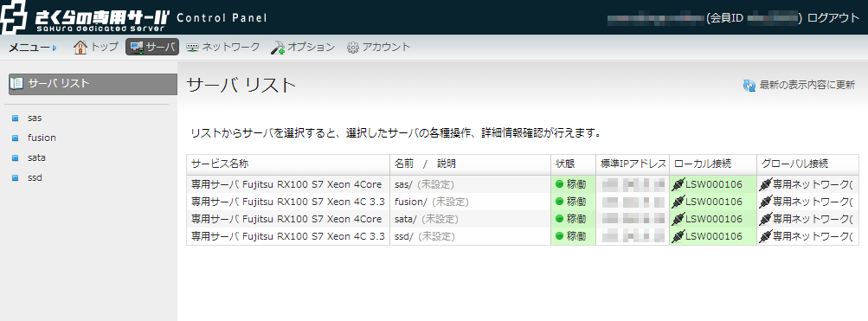Click the Sakura dedicated server logo

pos(84,16)
